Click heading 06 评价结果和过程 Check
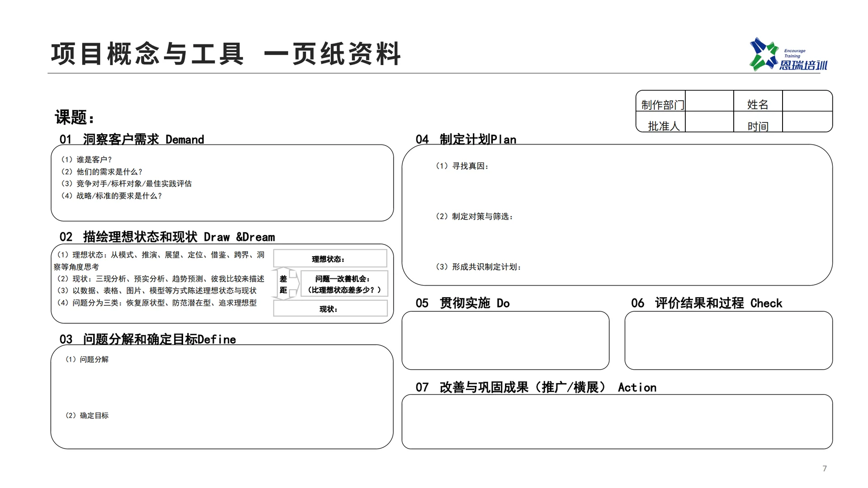868x488 pixels. (707, 303)
